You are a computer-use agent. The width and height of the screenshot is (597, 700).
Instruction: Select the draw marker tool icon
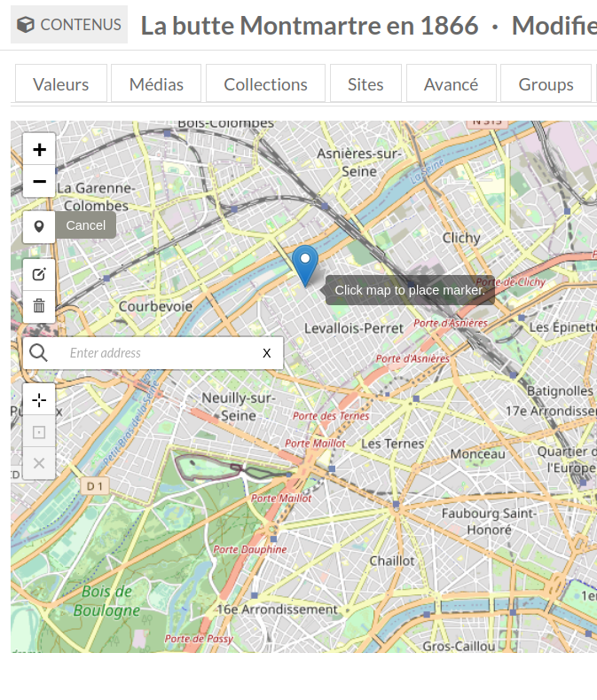[x=39, y=226]
